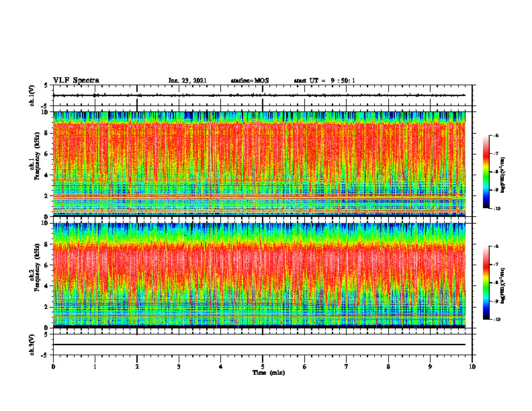Click the "-8" label on ch.1 color scale

[x=496, y=172]
